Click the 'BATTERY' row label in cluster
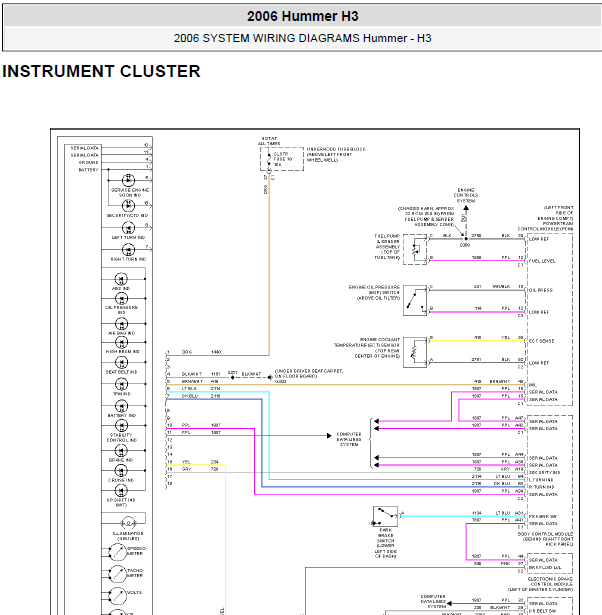The image size is (602, 615). click(88, 170)
